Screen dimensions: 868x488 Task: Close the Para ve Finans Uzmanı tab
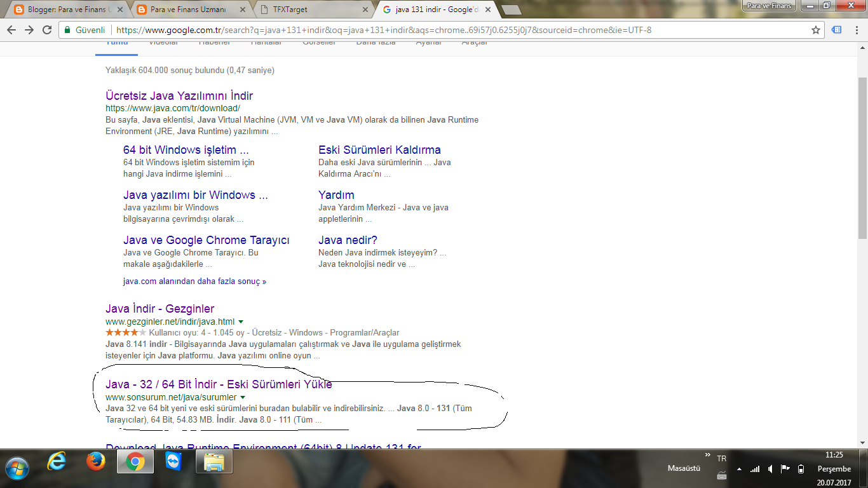point(243,10)
